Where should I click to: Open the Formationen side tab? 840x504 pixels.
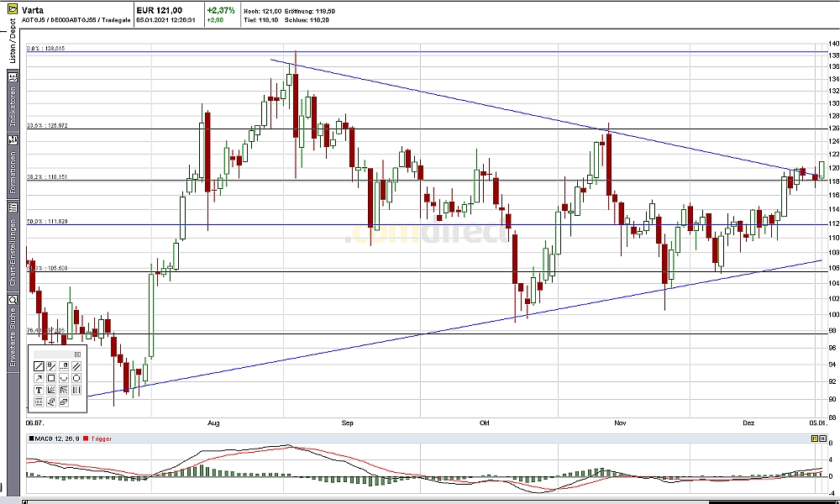point(13,165)
